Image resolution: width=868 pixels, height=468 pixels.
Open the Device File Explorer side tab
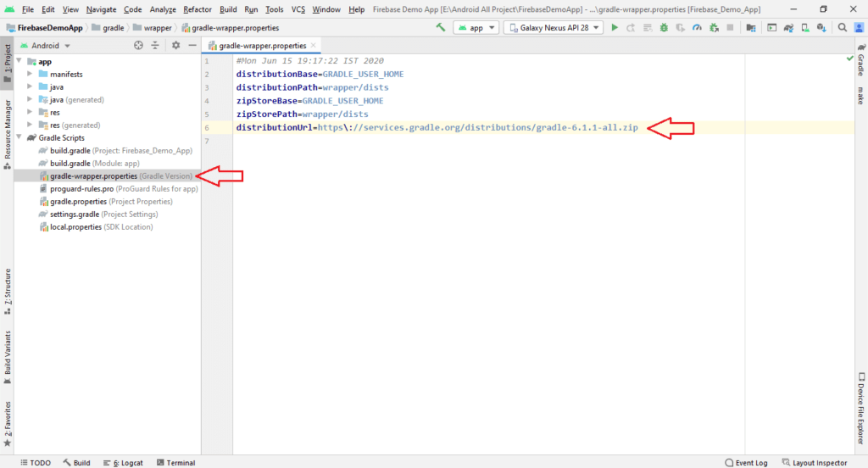(861, 409)
